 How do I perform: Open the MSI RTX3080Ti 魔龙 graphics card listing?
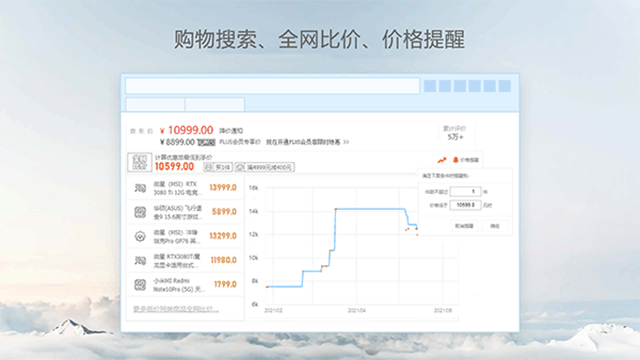pos(178,261)
